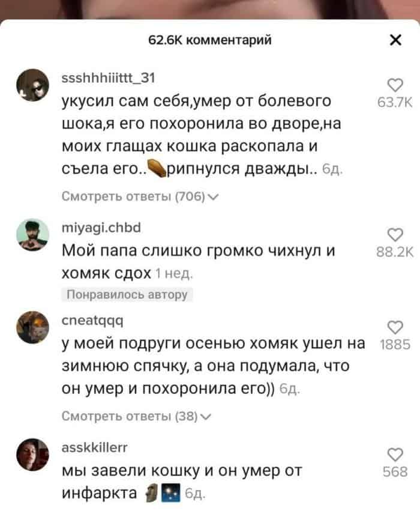Open cneatqqq profile avatar

(32, 327)
